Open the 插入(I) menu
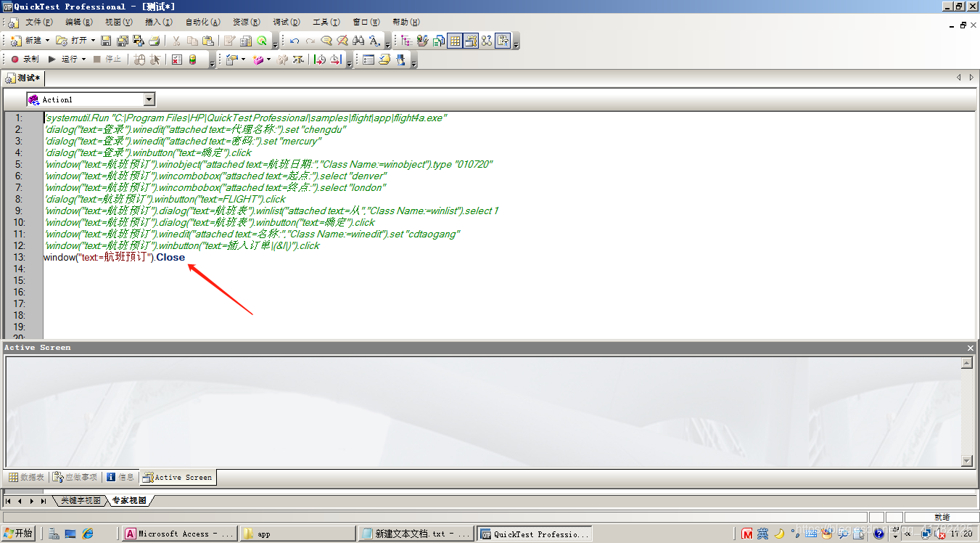 [x=158, y=23]
